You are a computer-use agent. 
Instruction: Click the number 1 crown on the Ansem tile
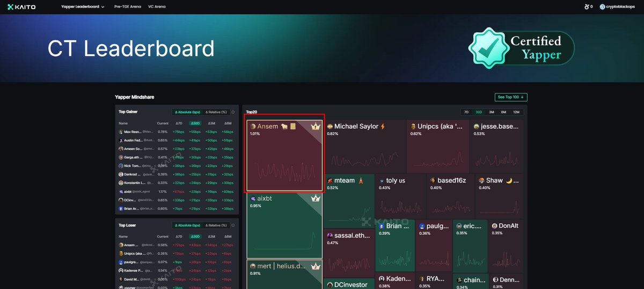[316, 126]
